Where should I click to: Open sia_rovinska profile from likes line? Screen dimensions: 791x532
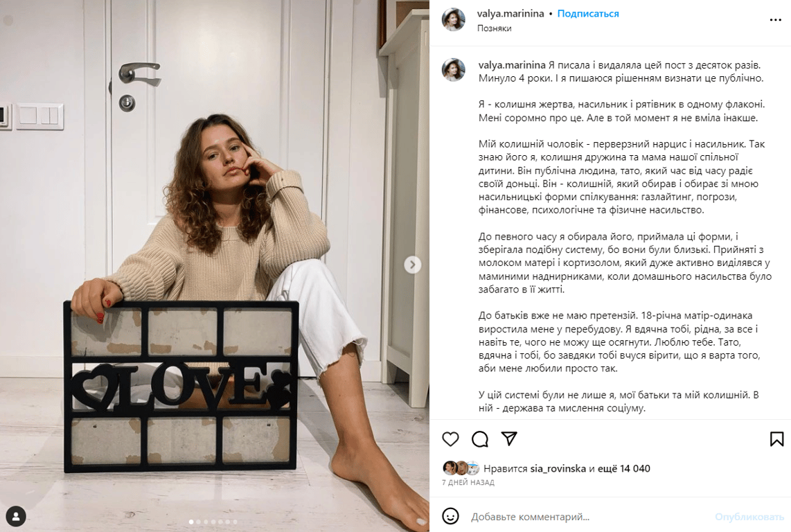[x=558, y=468]
